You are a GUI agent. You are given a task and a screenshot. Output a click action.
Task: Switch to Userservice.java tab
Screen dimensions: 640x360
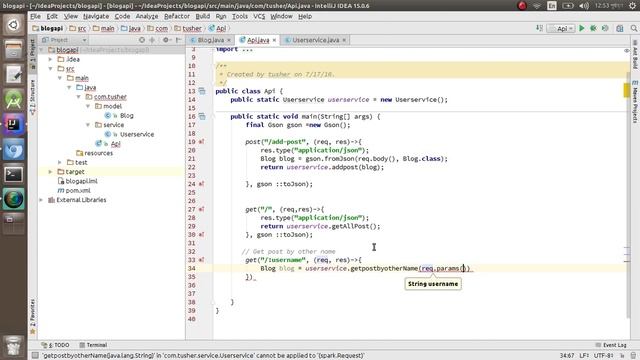click(315, 40)
